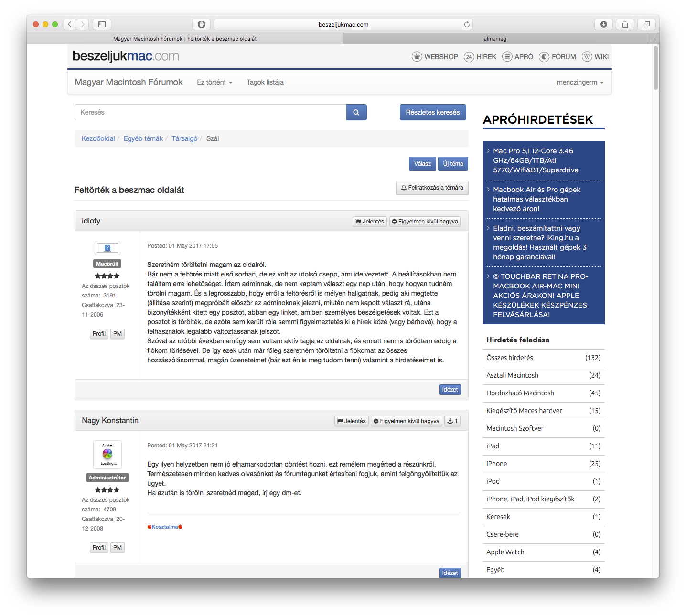Switch to the almamag browser tab
The width and height of the screenshot is (686, 616).
pos(495,39)
